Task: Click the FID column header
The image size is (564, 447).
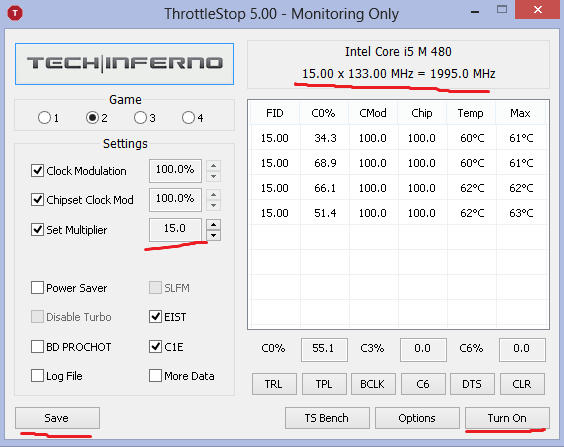Action: tap(275, 113)
